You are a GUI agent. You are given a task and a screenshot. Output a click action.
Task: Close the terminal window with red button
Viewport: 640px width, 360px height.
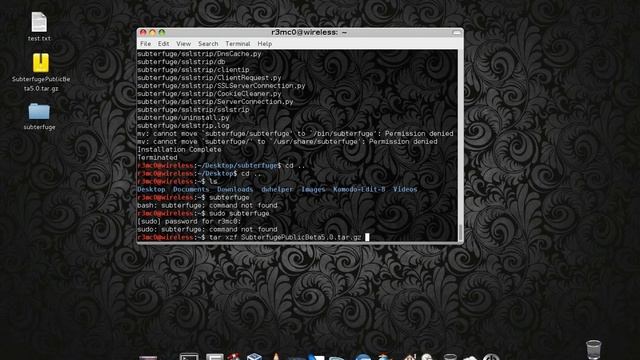click(143, 33)
